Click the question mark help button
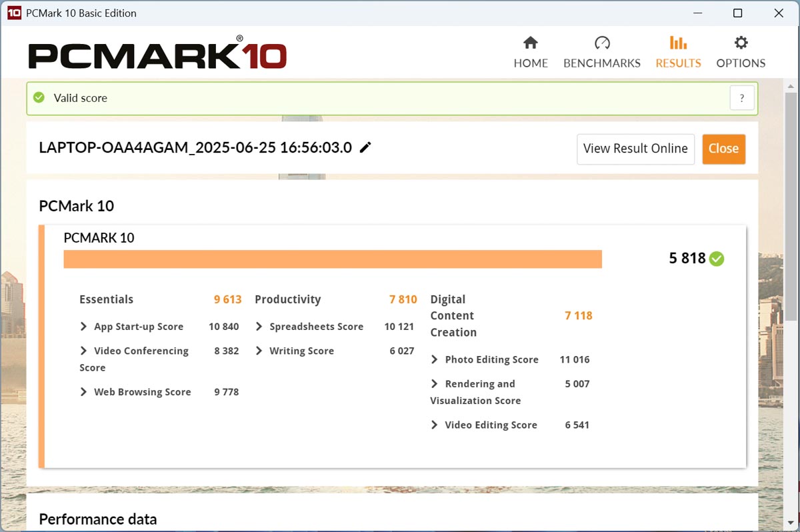 pos(742,98)
